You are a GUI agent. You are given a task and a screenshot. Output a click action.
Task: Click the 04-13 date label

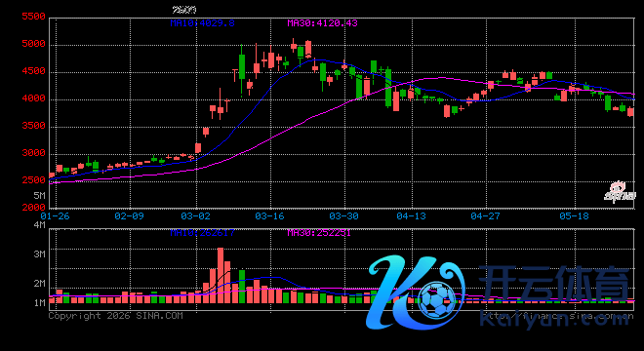pyautogui.click(x=411, y=215)
